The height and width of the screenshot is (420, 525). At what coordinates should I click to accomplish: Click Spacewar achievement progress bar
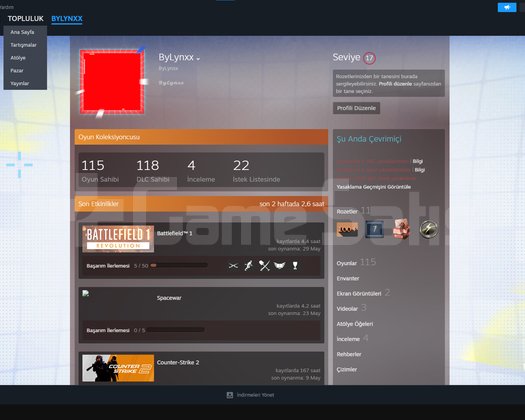tap(175, 330)
